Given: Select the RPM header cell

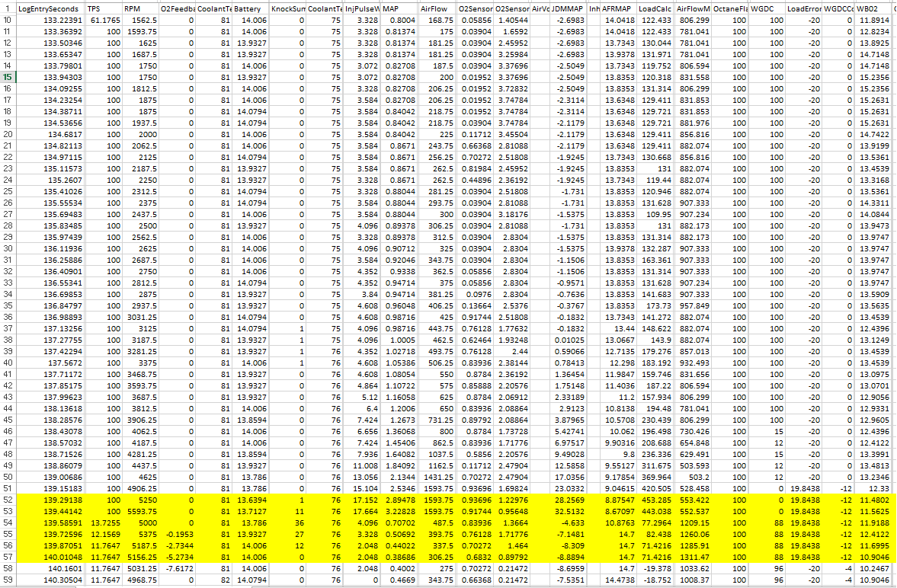Looking at the screenshot, I should coord(141,8).
